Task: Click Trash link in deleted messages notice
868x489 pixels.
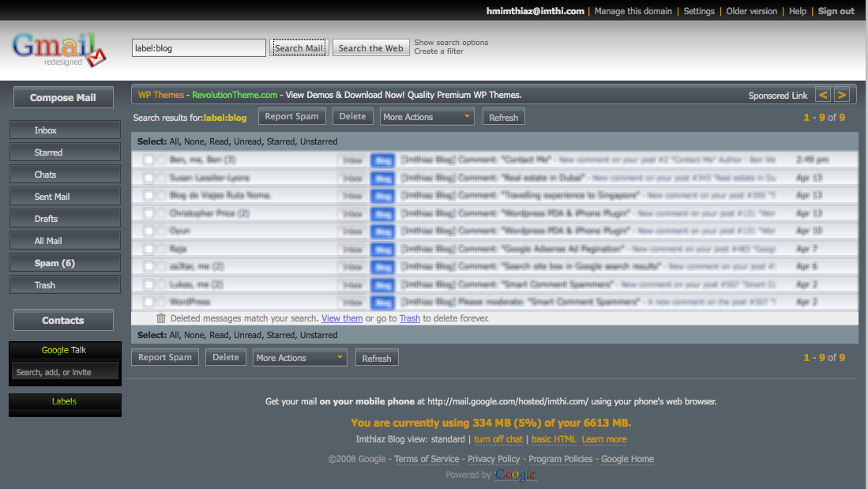Action: coord(410,318)
